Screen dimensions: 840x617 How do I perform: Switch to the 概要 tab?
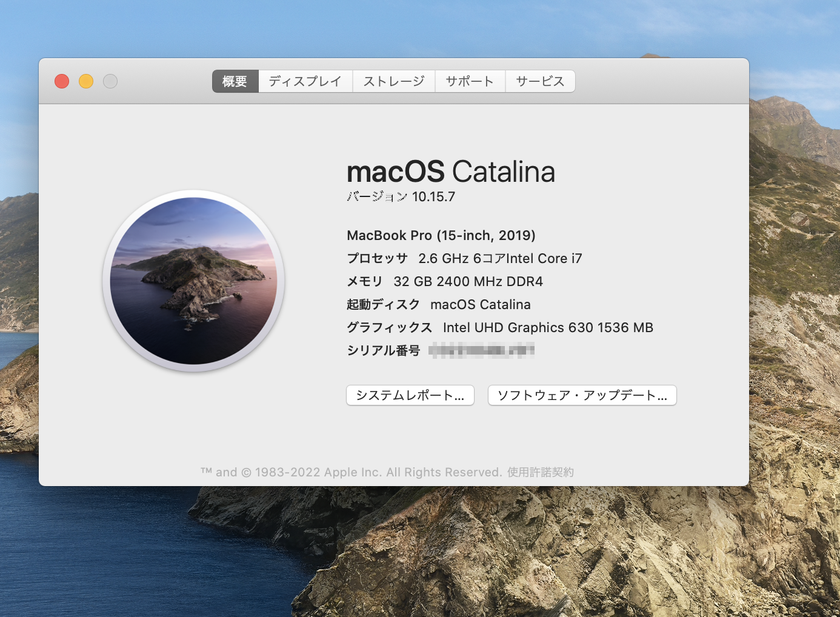click(x=235, y=81)
